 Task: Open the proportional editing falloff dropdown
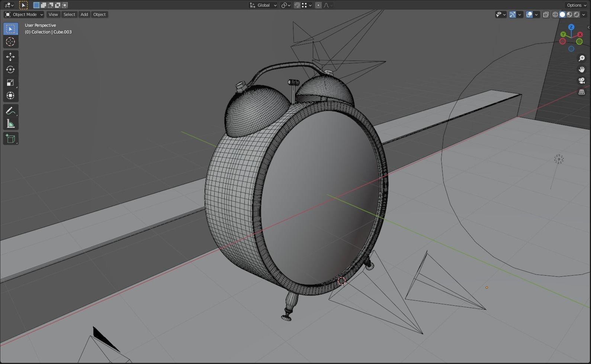(328, 5)
